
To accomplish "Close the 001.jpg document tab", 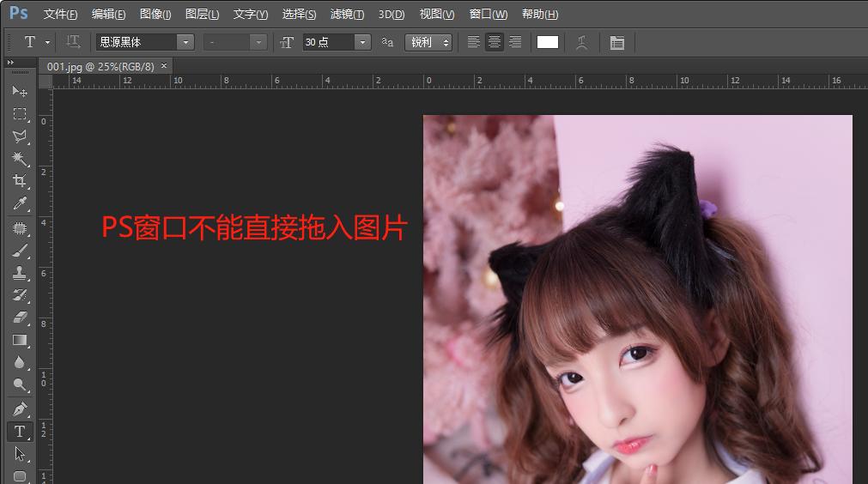I will pyautogui.click(x=164, y=66).
